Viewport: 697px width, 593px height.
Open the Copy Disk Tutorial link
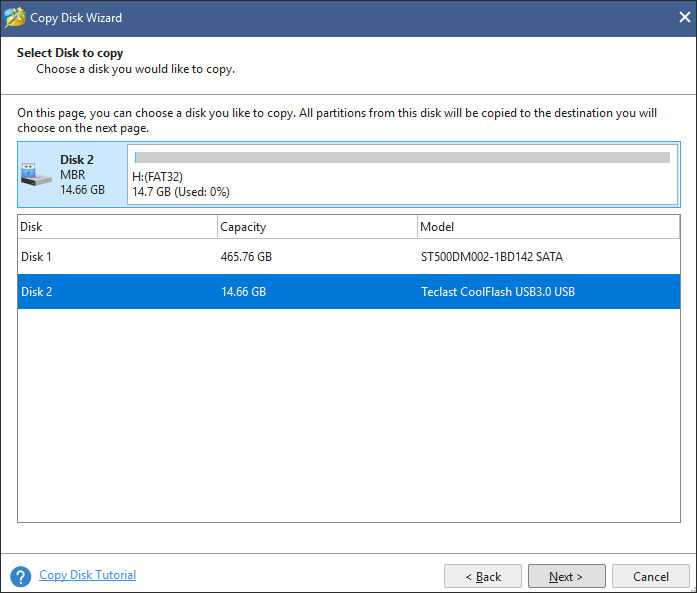(88, 575)
